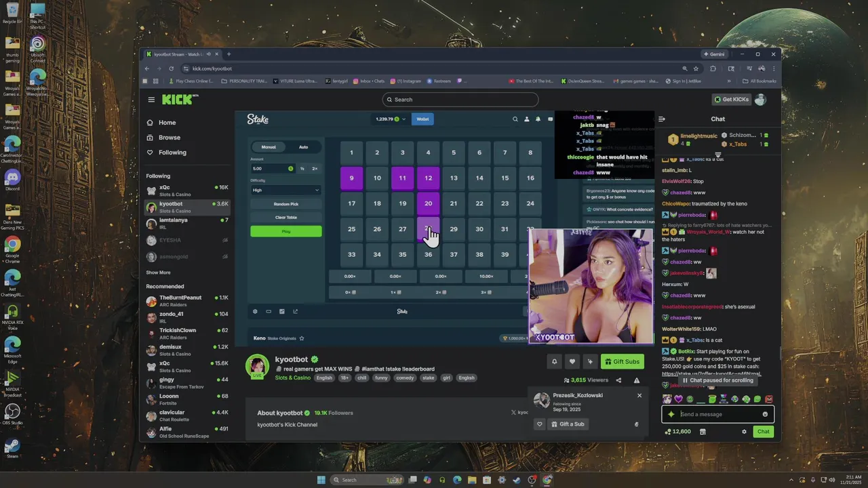This screenshot has width=868, height=488.
Task: Click the Kick search field
Action: pyautogui.click(x=460, y=100)
